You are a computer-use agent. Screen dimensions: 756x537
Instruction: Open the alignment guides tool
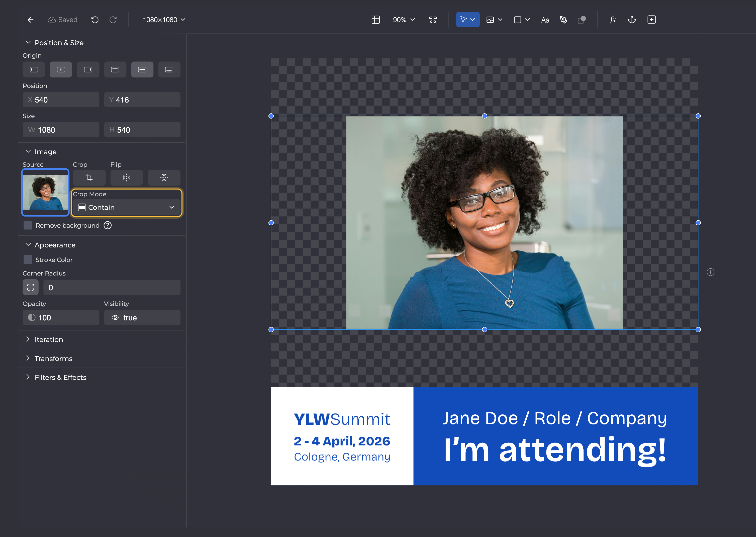pos(433,20)
